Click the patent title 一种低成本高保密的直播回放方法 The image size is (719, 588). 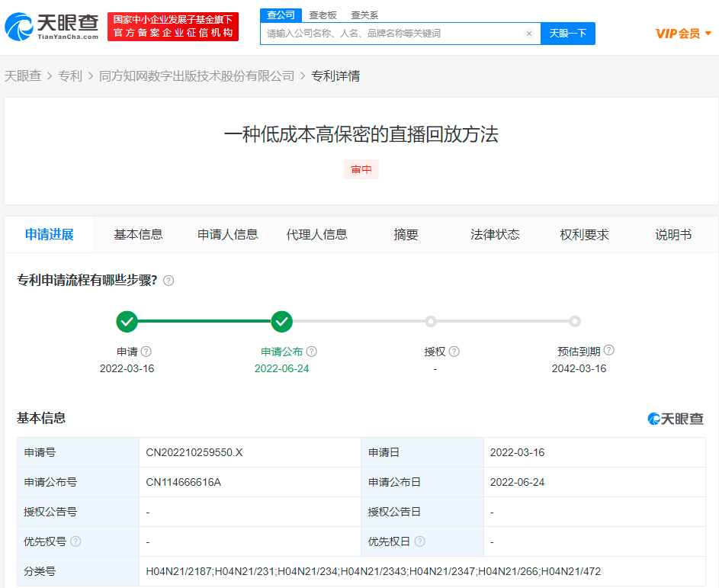[361, 134]
